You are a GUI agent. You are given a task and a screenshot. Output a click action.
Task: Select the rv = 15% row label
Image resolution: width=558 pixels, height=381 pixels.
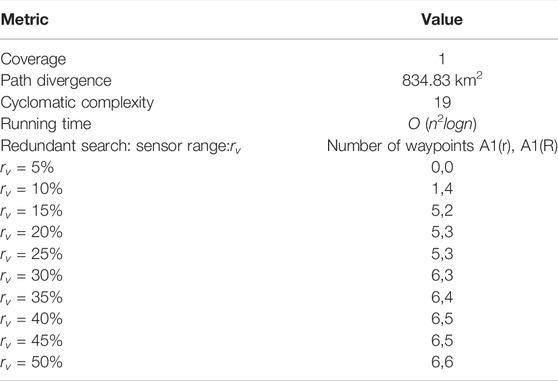click(x=31, y=211)
